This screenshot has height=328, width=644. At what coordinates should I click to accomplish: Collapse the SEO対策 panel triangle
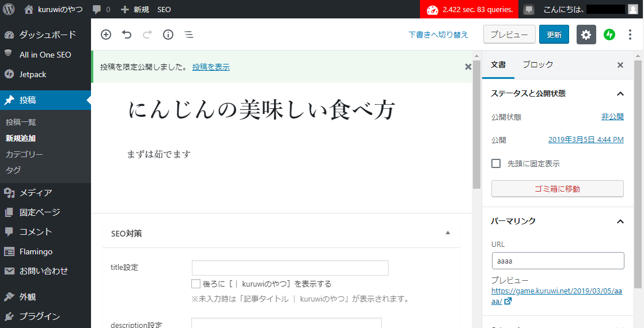(448, 232)
